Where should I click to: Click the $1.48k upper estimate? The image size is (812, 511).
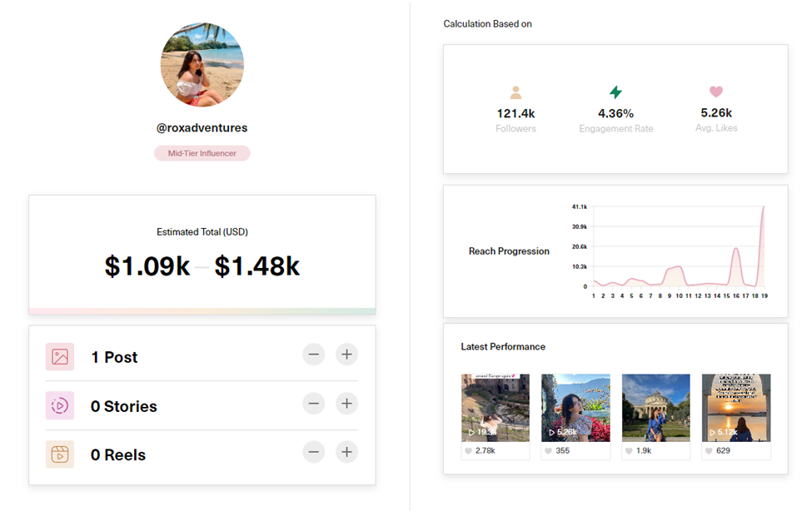(257, 266)
